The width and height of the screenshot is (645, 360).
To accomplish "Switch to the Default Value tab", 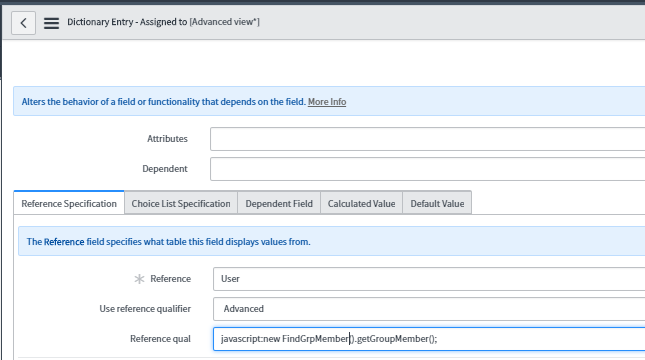I will pos(437,203).
